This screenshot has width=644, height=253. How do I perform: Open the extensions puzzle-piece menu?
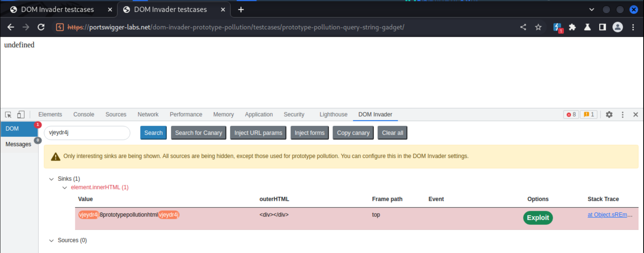coord(572,27)
